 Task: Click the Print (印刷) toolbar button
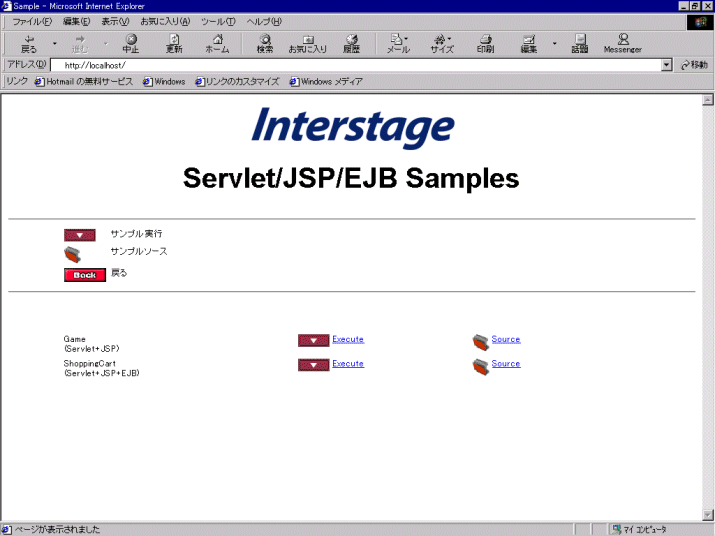[x=485, y=44]
